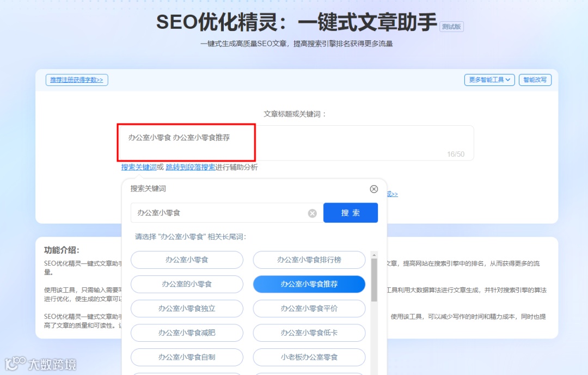Select the 办公室小零食减肥 keyword

coord(187,333)
